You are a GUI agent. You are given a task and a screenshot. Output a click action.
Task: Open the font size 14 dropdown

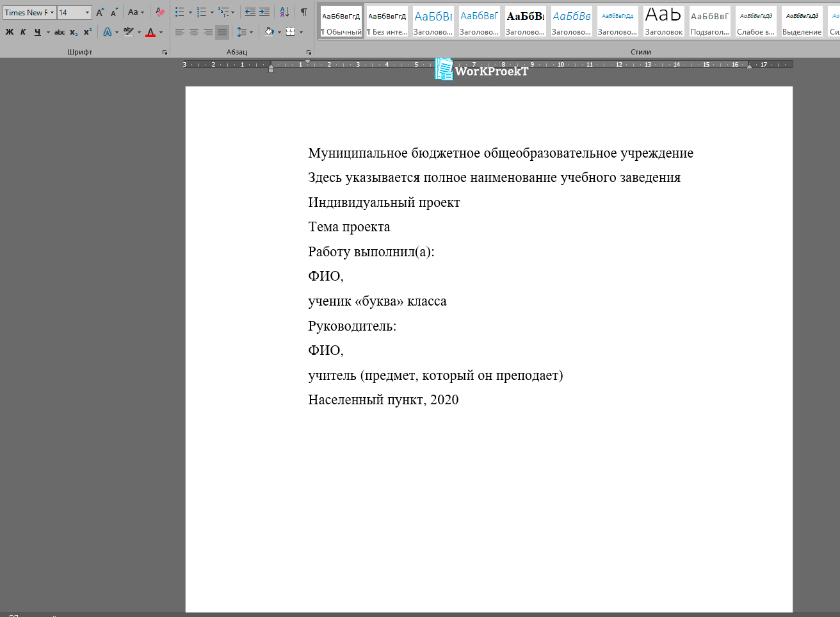pyautogui.click(x=87, y=12)
